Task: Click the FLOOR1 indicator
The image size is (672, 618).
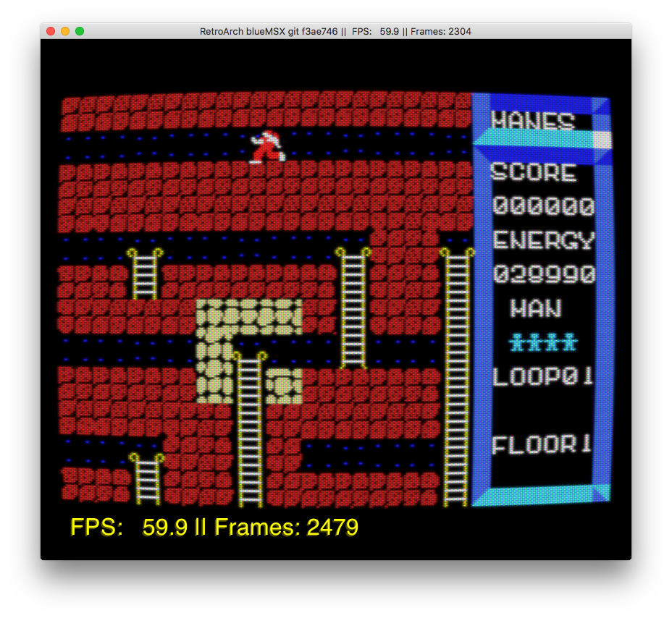Action: (542, 444)
